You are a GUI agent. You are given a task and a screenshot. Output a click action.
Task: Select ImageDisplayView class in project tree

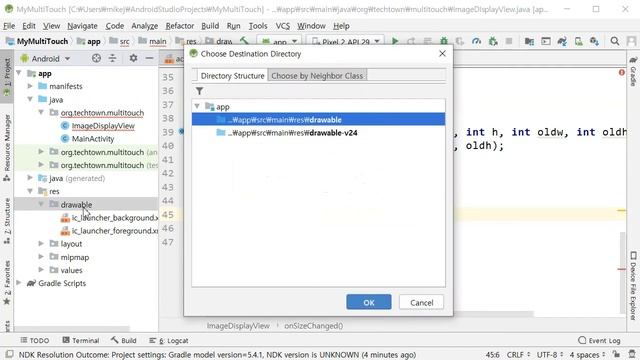(x=103, y=126)
